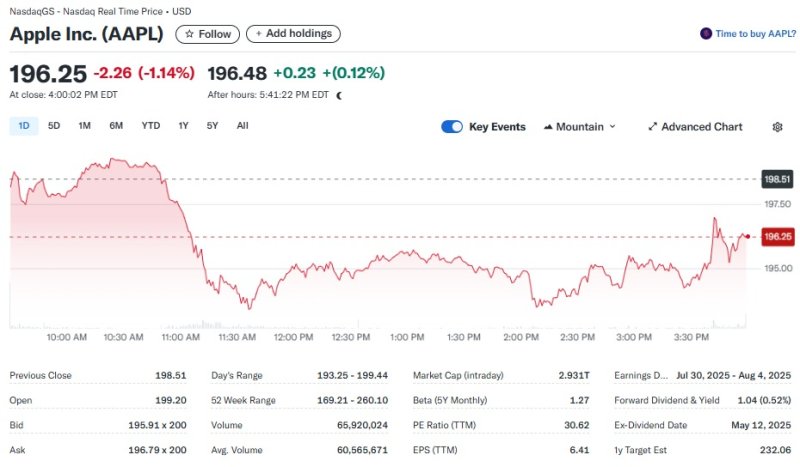
Task: Click the chart settings gear icon
Action: pos(777,127)
